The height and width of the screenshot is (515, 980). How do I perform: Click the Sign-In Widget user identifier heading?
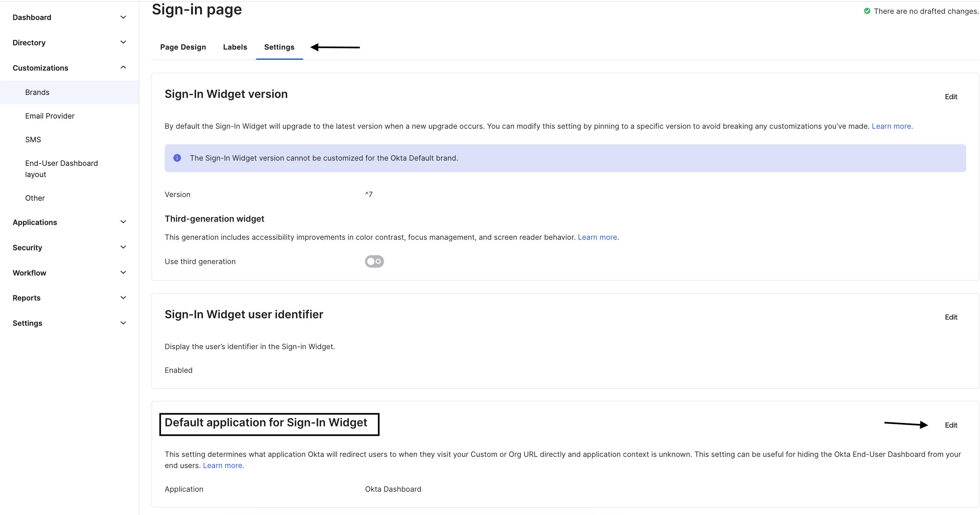(x=244, y=314)
